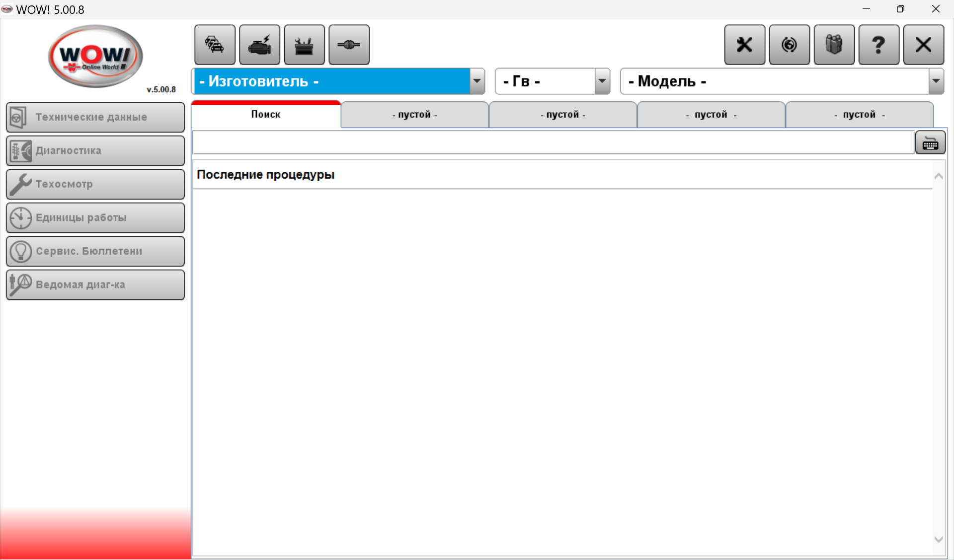
Task: Click the Диагностика sidebar button
Action: [x=95, y=150]
